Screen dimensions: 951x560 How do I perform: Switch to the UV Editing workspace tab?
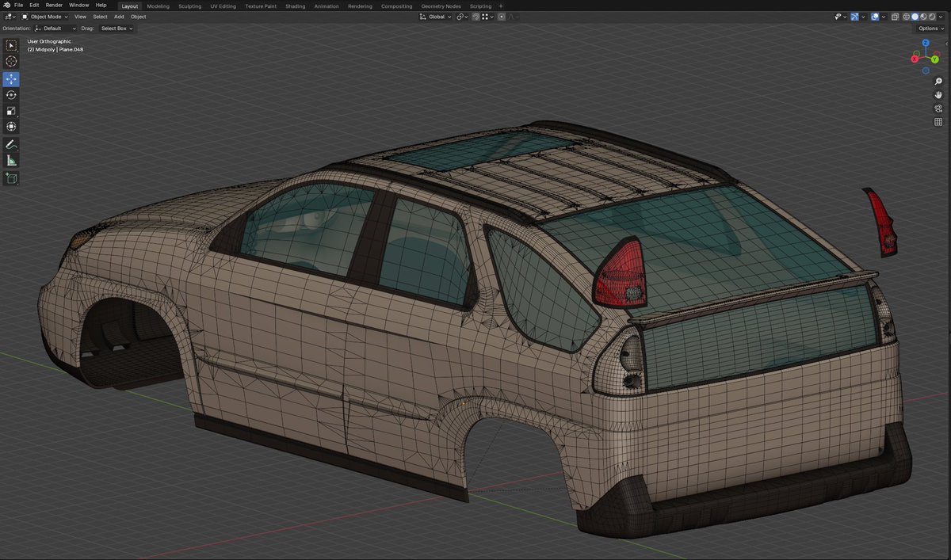tap(223, 6)
